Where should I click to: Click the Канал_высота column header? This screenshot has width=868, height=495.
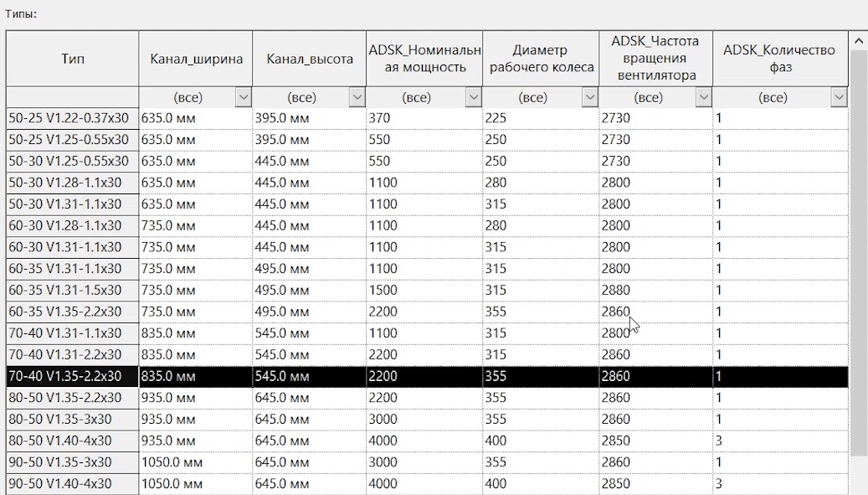(x=310, y=59)
